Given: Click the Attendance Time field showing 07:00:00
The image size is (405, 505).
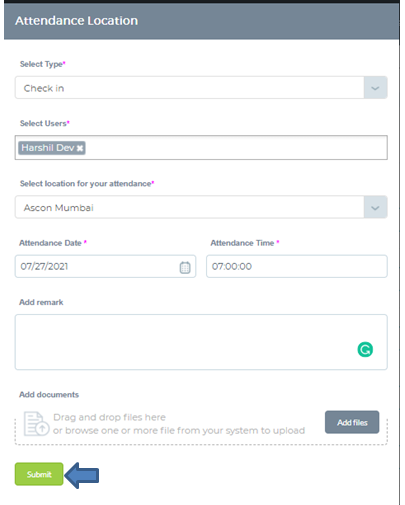Looking at the screenshot, I should pos(297,266).
